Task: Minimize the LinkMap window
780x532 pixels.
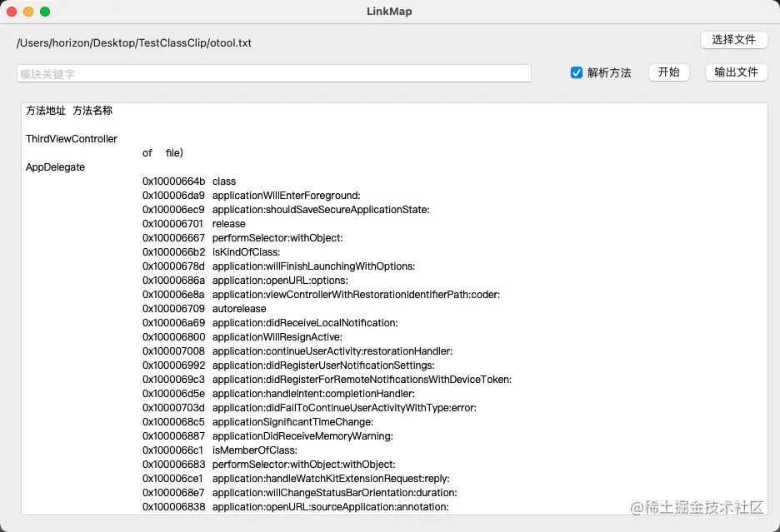Action: pos(28,12)
